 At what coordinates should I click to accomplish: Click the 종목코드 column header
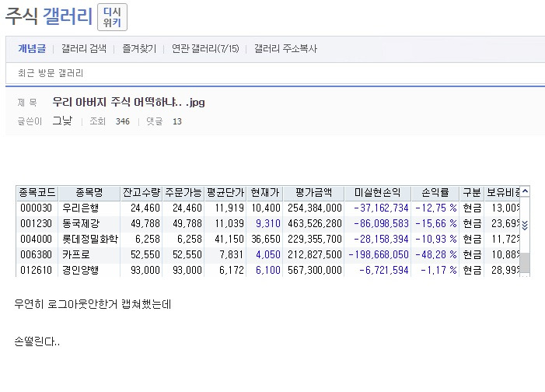pos(37,193)
